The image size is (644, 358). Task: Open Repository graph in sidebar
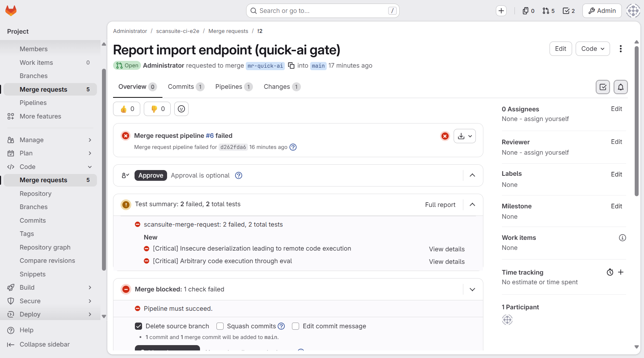click(x=45, y=247)
